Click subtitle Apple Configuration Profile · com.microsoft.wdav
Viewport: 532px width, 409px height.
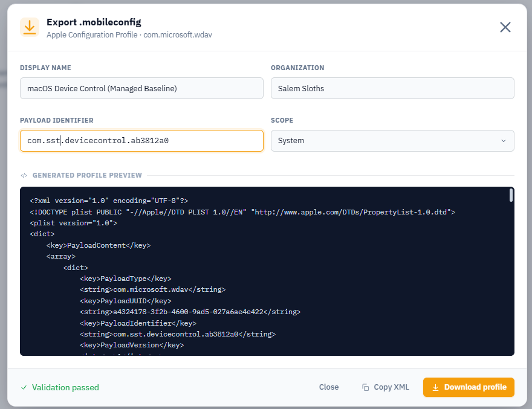coord(129,35)
